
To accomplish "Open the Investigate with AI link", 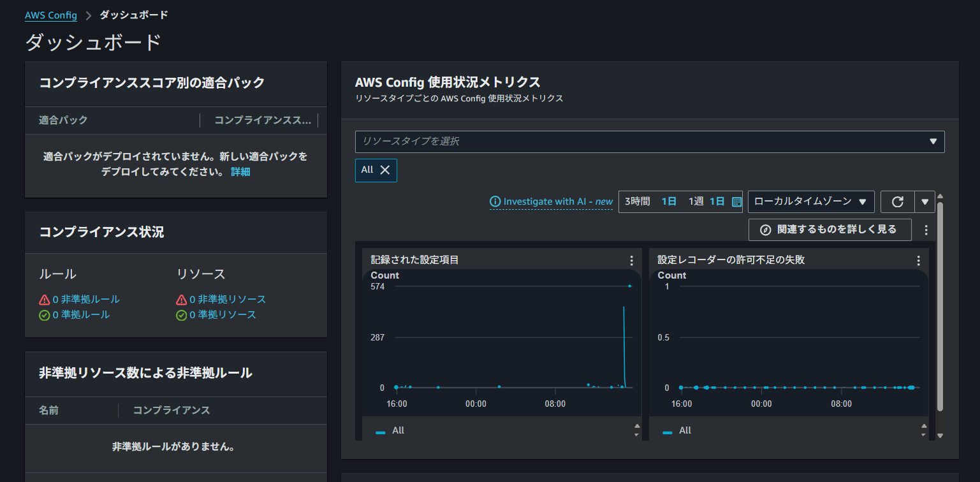I will 551,201.
